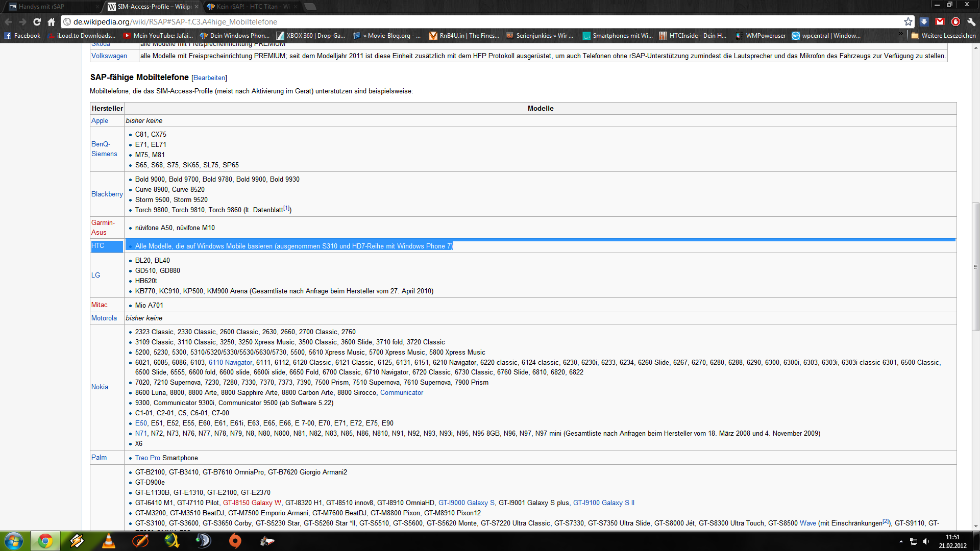The height and width of the screenshot is (551, 980).
Task: Open the red Garmin-Asus link
Action: coord(103,228)
